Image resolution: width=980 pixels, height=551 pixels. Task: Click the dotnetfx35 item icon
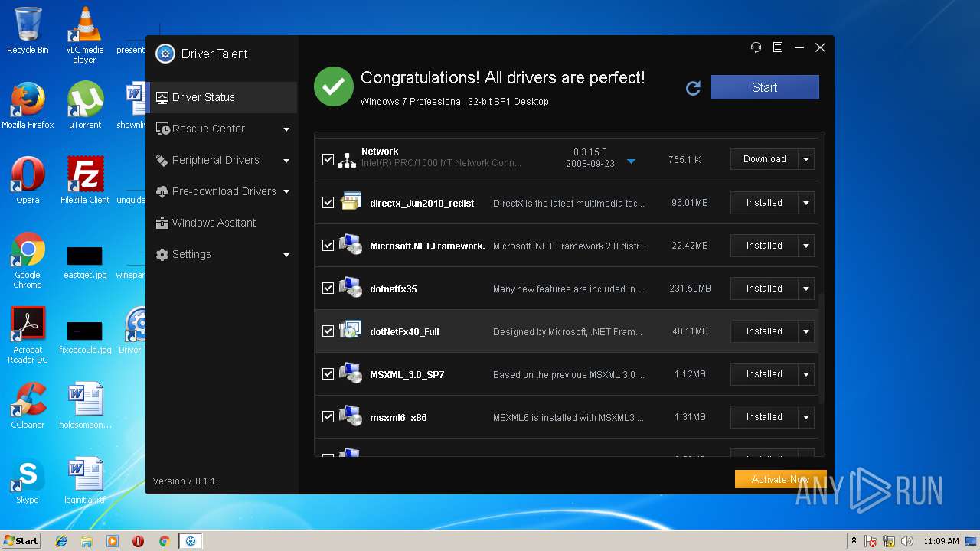[351, 288]
